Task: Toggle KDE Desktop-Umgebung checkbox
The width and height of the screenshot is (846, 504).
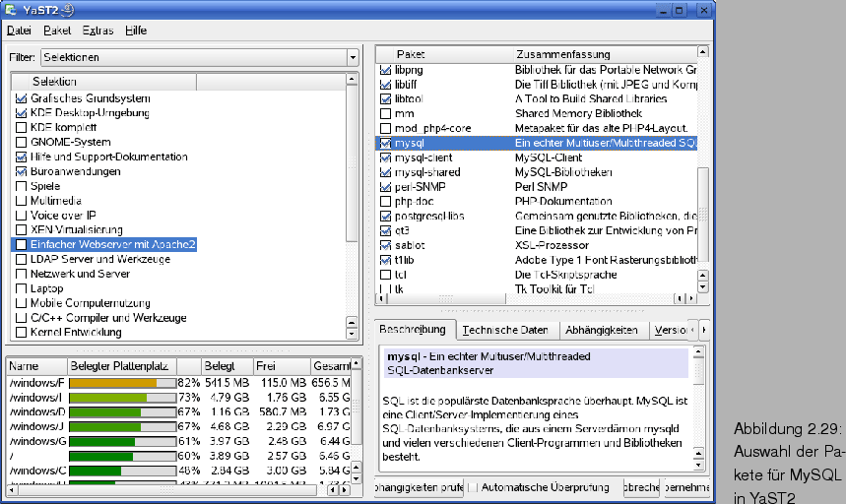Action: 21,113
